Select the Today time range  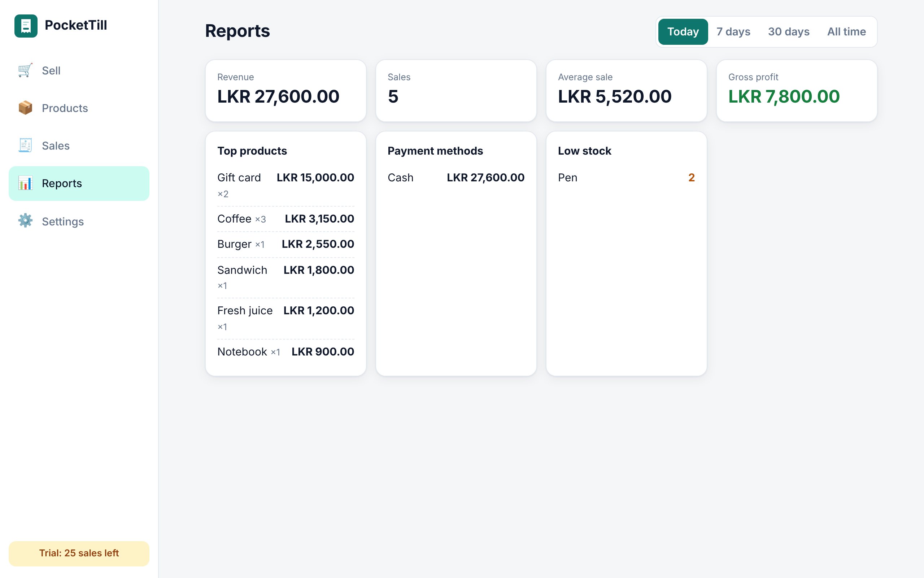point(683,32)
